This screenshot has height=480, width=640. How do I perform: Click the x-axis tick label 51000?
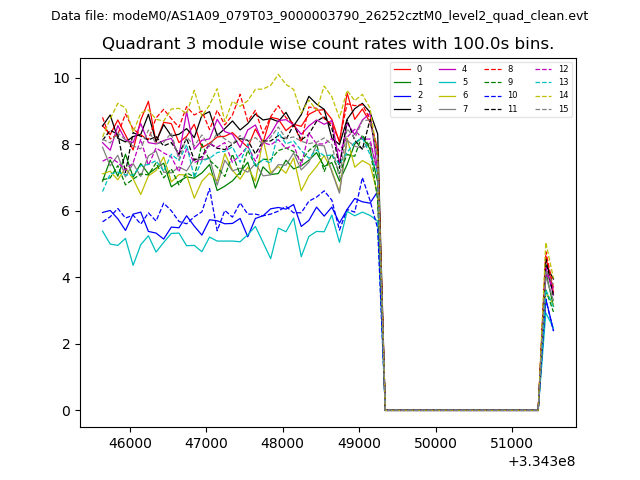[512, 442]
